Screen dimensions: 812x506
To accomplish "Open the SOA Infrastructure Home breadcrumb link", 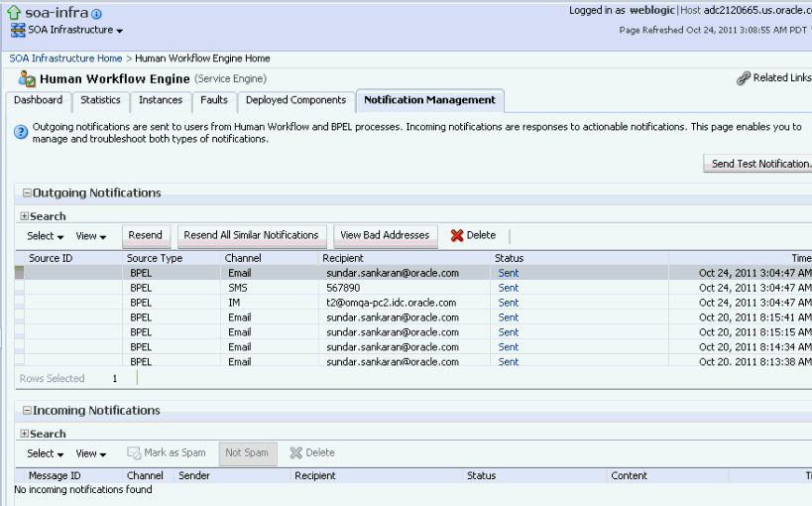I will click(x=65, y=59).
